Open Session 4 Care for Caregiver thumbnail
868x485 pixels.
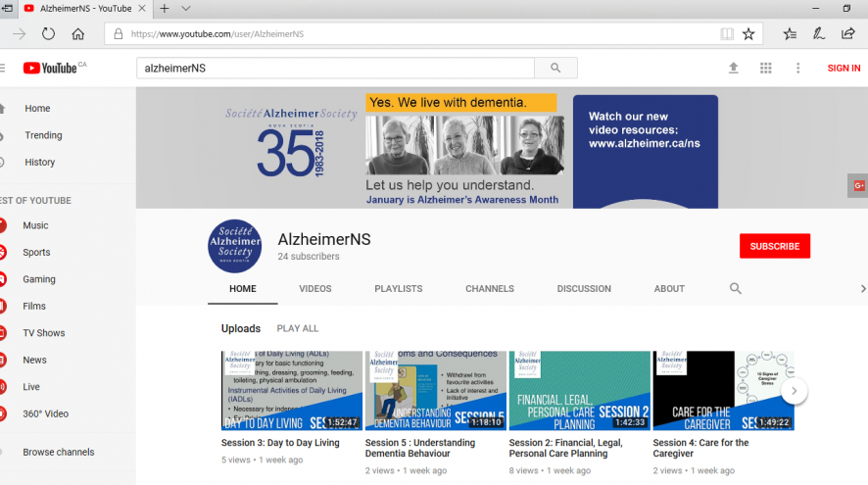[x=724, y=390]
